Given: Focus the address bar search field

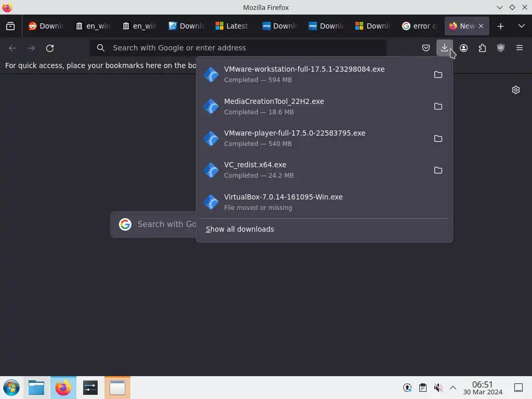Looking at the screenshot, I should (238, 48).
